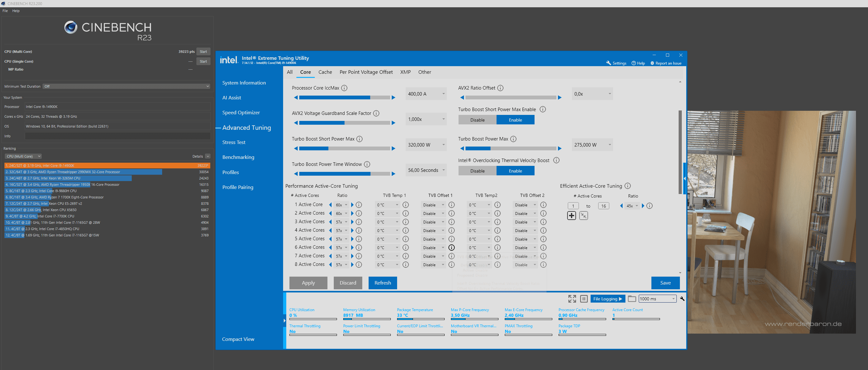Show info for Turbo Boost Short Power Max Enable
This screenshot has height=370, width=868.
(x=543, y=110)
